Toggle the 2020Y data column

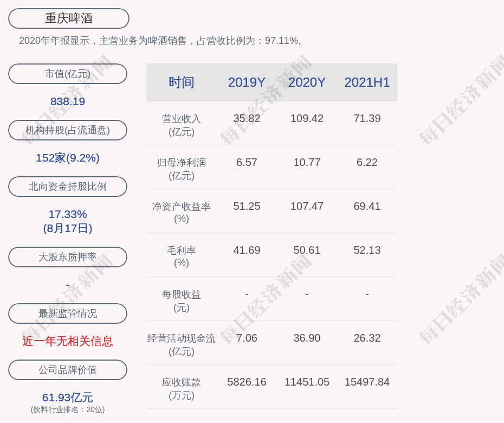[x=307, y=82]
